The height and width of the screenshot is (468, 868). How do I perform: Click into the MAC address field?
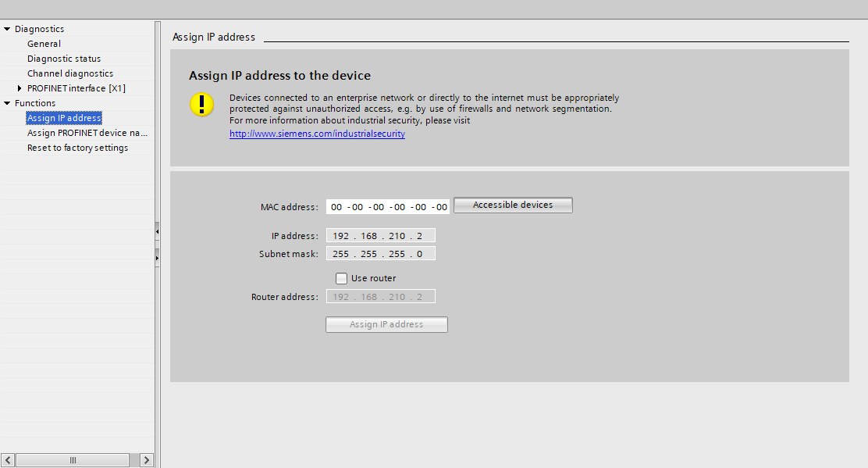tap(386, 205)
